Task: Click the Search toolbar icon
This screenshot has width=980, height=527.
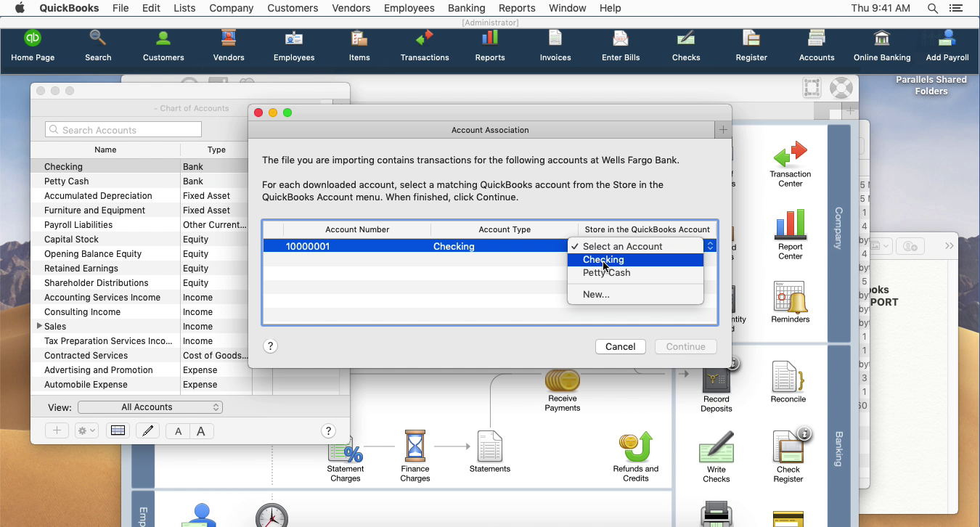Action: point(98,46)
